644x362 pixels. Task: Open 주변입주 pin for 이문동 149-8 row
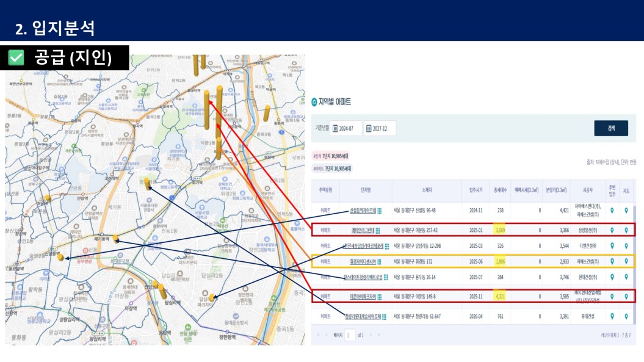612,296
